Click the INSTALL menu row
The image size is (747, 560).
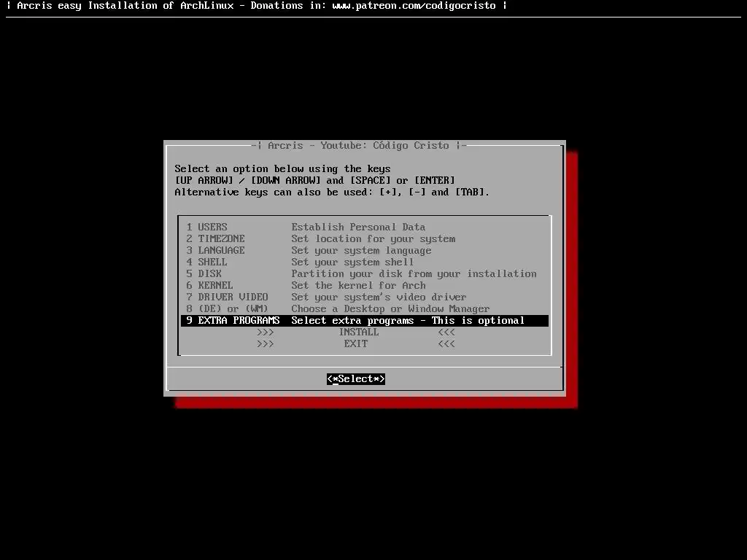pyautogui.click(x=365, y=332)
